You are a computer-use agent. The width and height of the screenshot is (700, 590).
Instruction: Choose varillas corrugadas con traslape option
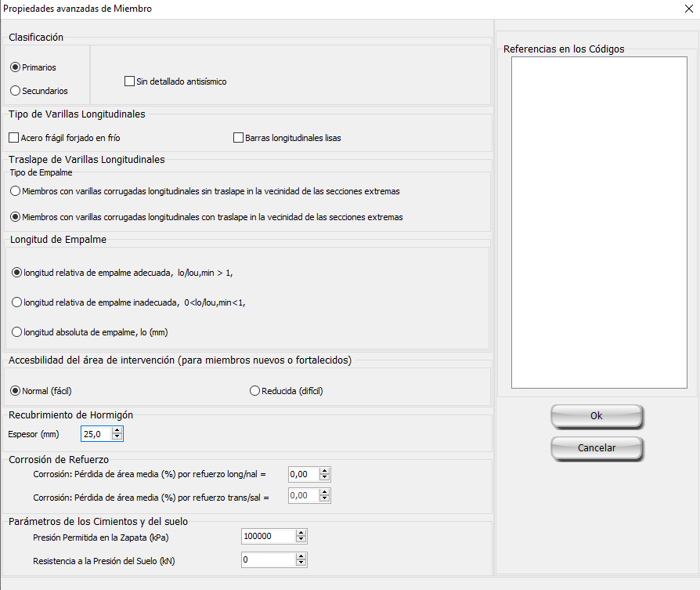(16, 217)
